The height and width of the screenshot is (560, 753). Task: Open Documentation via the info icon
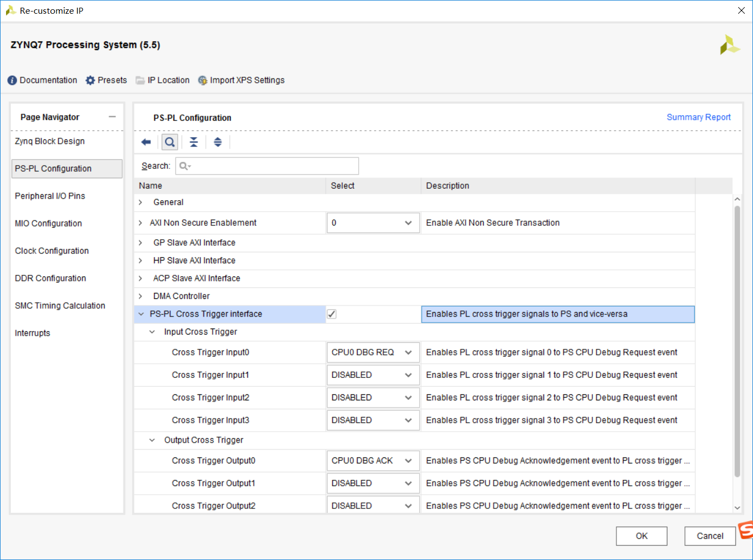coord(12,81)
